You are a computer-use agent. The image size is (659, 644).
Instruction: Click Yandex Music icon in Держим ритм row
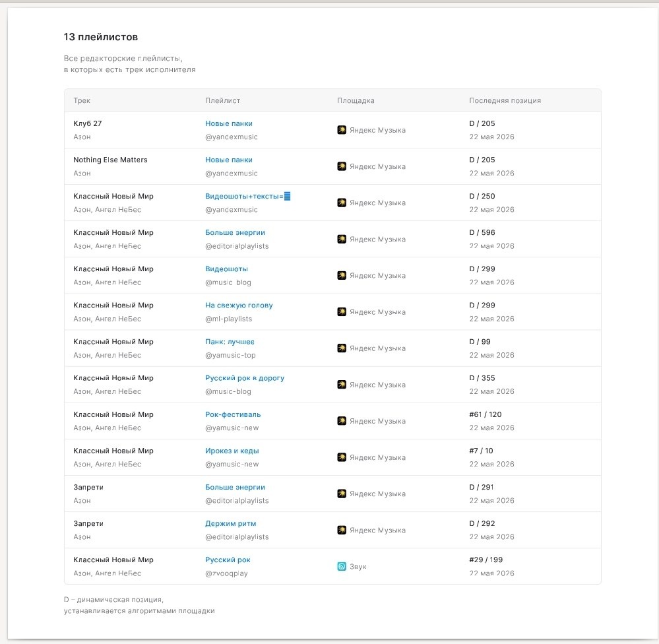342,530
